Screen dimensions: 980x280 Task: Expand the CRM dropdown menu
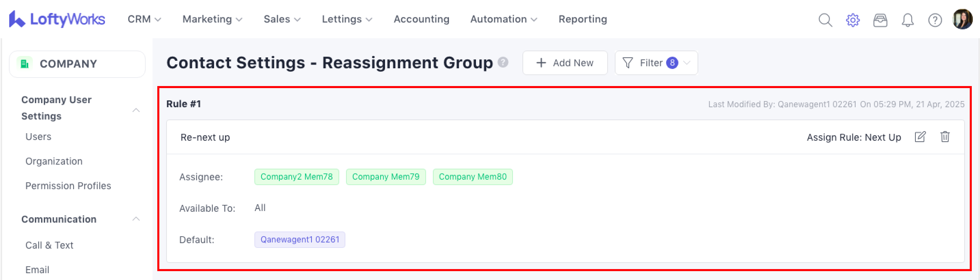pos(144,19)
